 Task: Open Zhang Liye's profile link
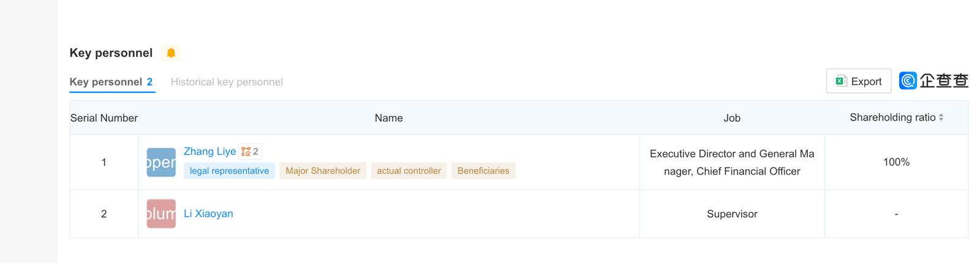(209, 151)
